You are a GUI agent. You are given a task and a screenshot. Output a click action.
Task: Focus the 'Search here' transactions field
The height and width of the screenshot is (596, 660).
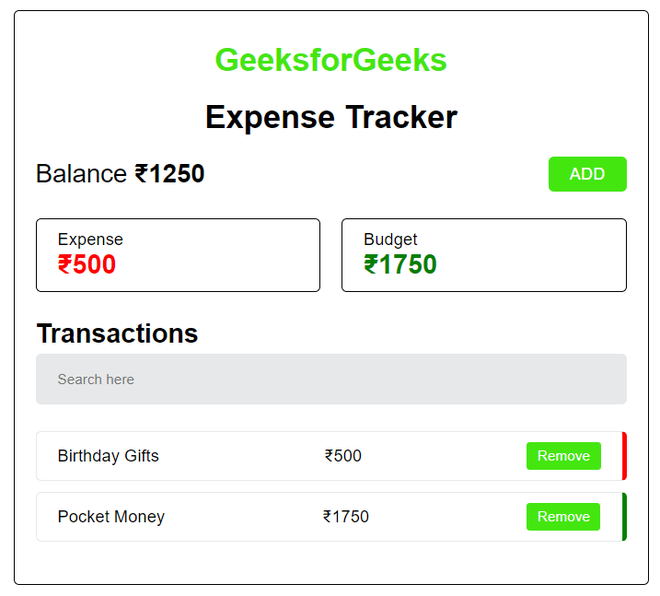tap(331, 379)
